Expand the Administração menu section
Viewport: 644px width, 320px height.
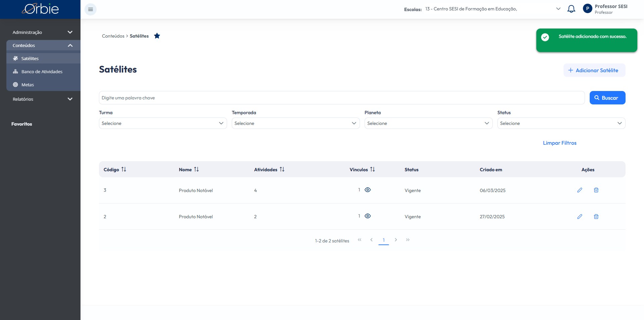[x=43, y=32]
